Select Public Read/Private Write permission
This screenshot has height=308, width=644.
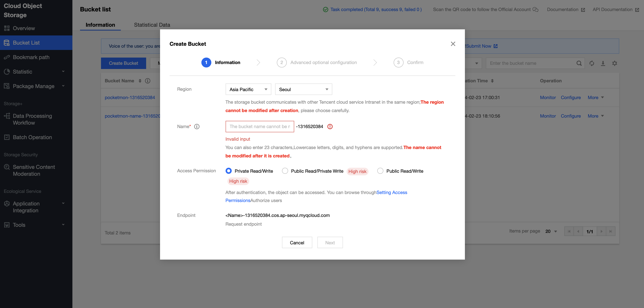(285, 171)
